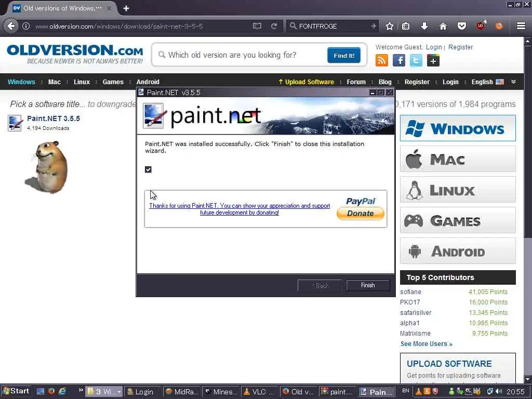Click the Windows Start button
Viewport: 532px width, 399px height.
point(16,391)
